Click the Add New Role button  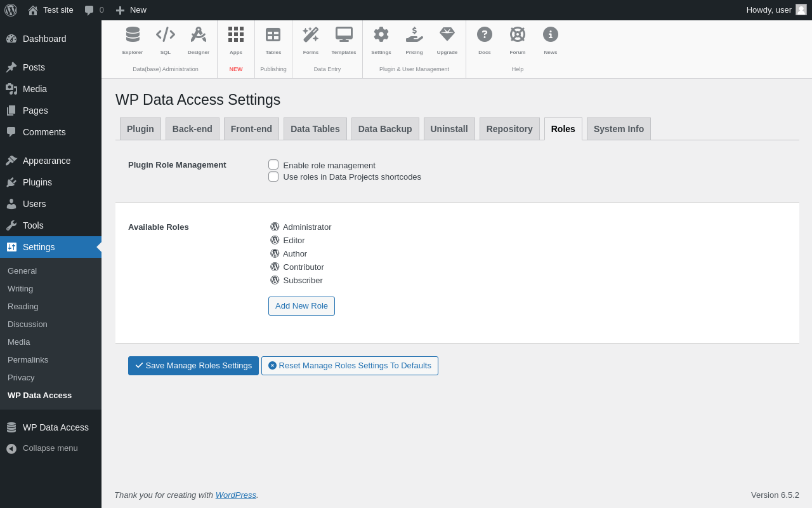301,306
